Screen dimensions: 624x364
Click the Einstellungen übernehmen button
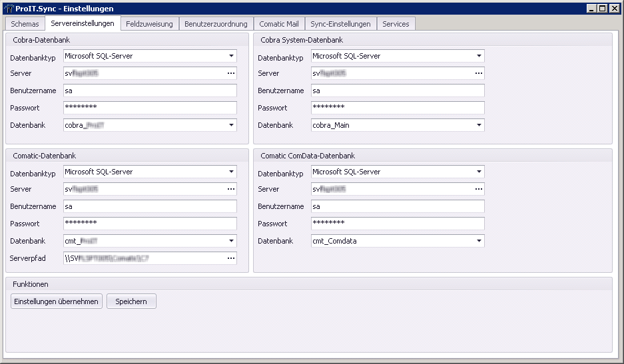tap(57, 301)
